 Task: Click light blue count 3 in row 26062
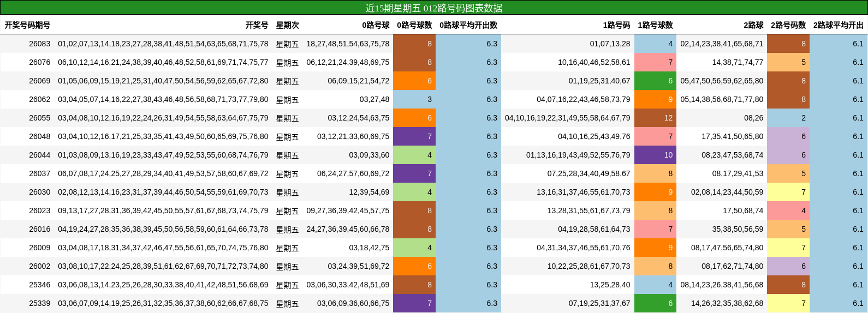tap(414, 99)
